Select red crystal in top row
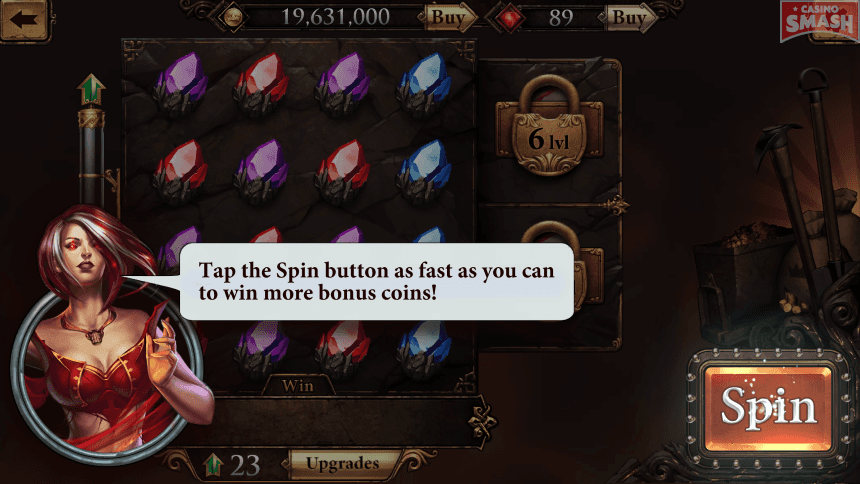 [262, 85]
